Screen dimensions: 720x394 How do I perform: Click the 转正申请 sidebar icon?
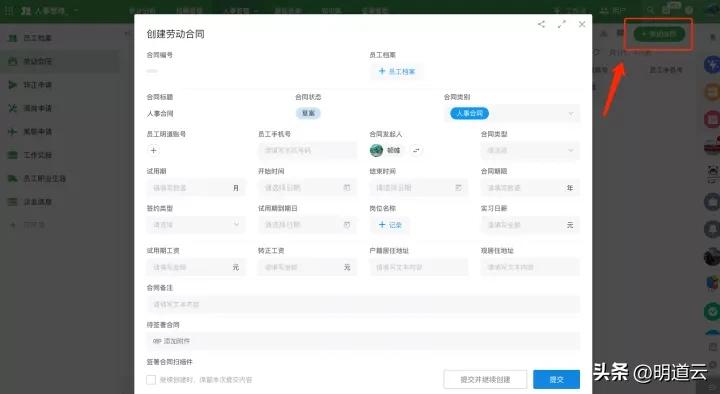pos(13,84)
